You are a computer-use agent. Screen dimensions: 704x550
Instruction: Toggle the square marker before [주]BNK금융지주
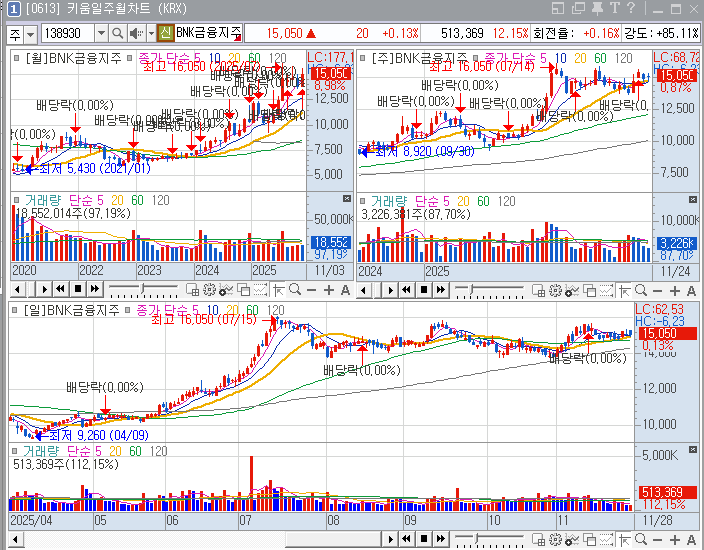coord(363,58)
